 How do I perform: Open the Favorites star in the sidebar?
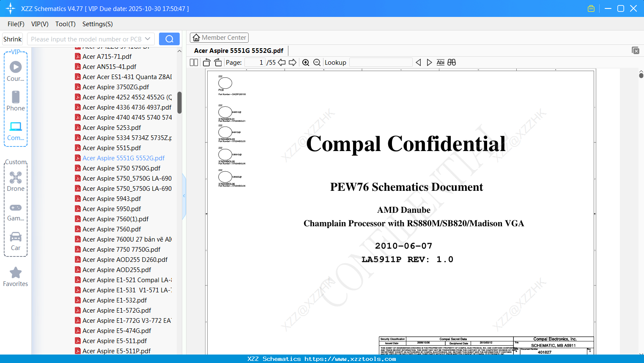[x=16, y=277]
